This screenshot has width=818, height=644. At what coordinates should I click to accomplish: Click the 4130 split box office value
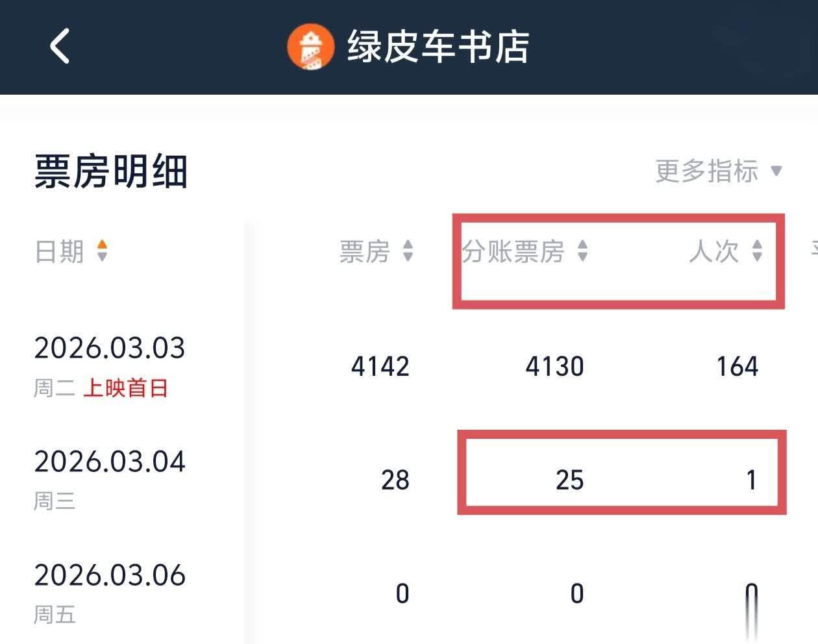tap(554, 367)
